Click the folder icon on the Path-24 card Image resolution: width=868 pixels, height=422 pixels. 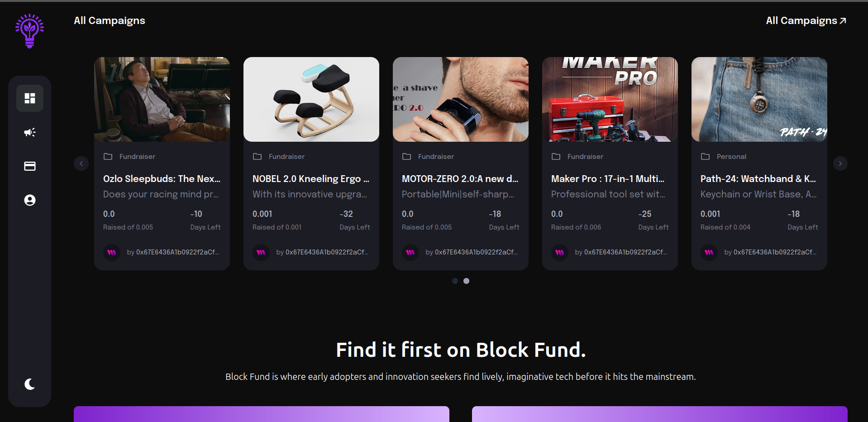[x=705, y=157]
